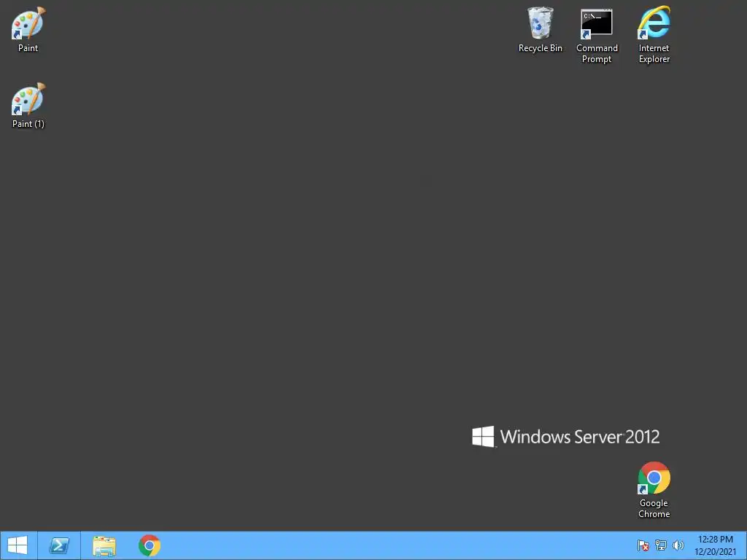Screen dimensions: 747x560
Task: Open the clock showing 12:28 PM
Action: [715, 545]
